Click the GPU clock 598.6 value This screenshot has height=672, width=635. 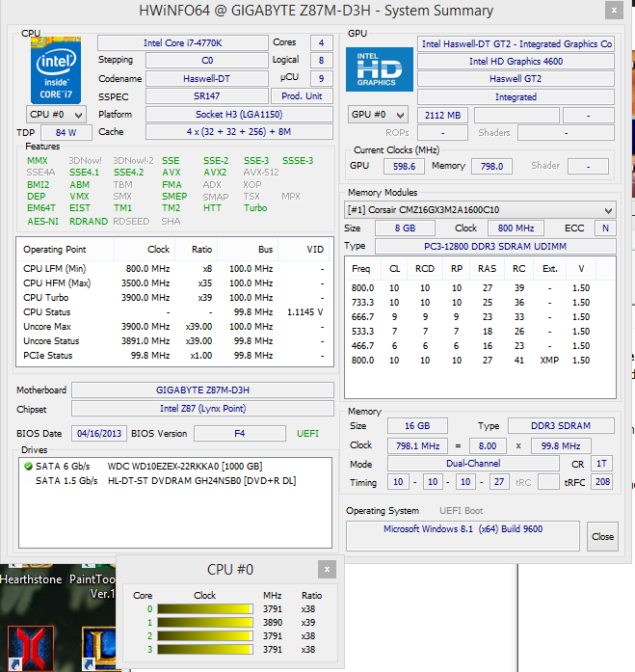point(404,166)
